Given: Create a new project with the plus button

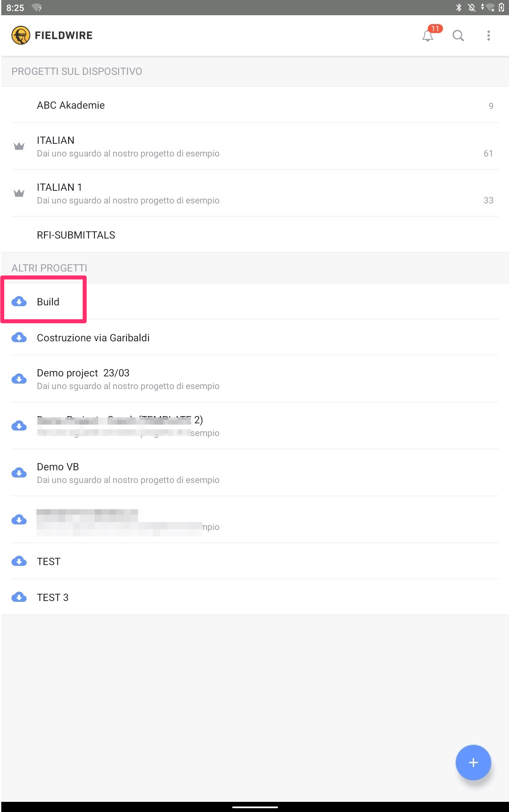Looking at the screenshot, I should point(473,763).
